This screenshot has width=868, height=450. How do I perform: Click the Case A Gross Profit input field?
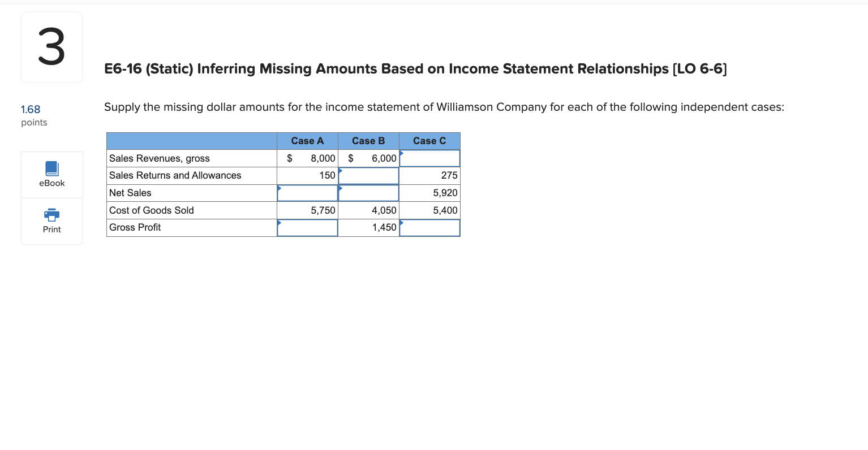pyautogui.click(x=307, y=227)
